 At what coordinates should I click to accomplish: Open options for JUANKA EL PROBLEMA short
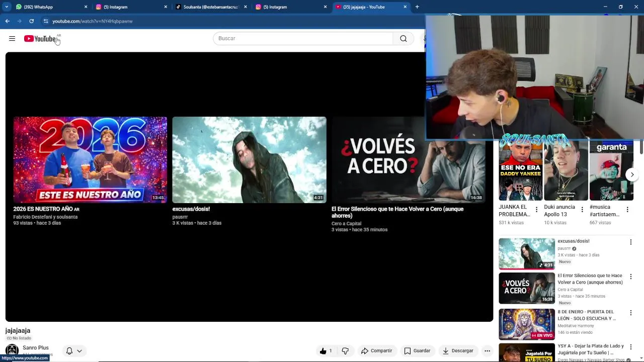(536, 210)
